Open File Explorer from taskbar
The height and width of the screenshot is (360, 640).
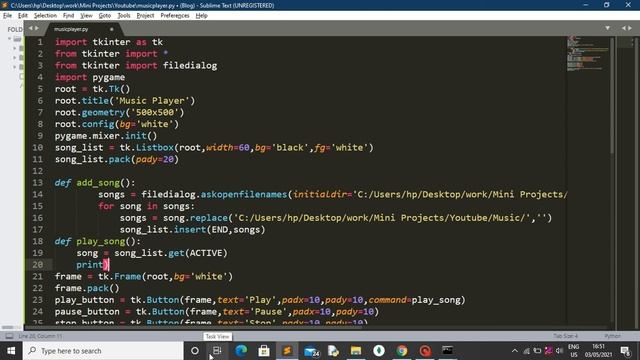(356, 351)
